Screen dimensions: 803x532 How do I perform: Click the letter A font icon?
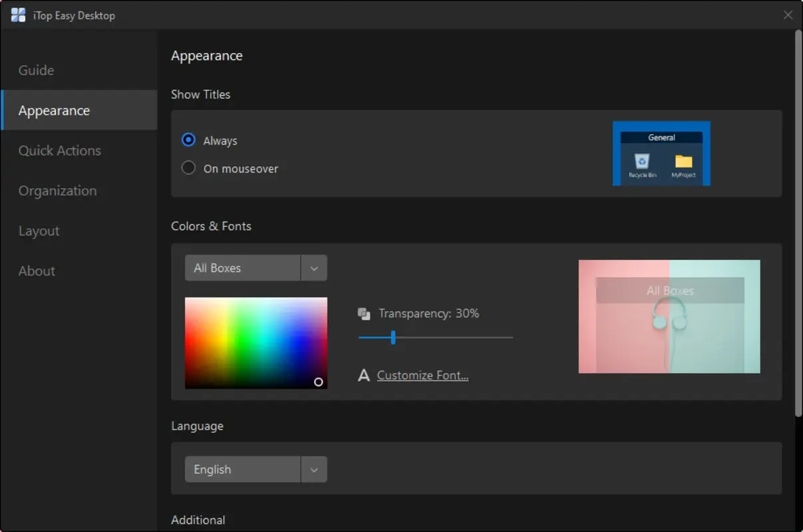coord(363,374)
